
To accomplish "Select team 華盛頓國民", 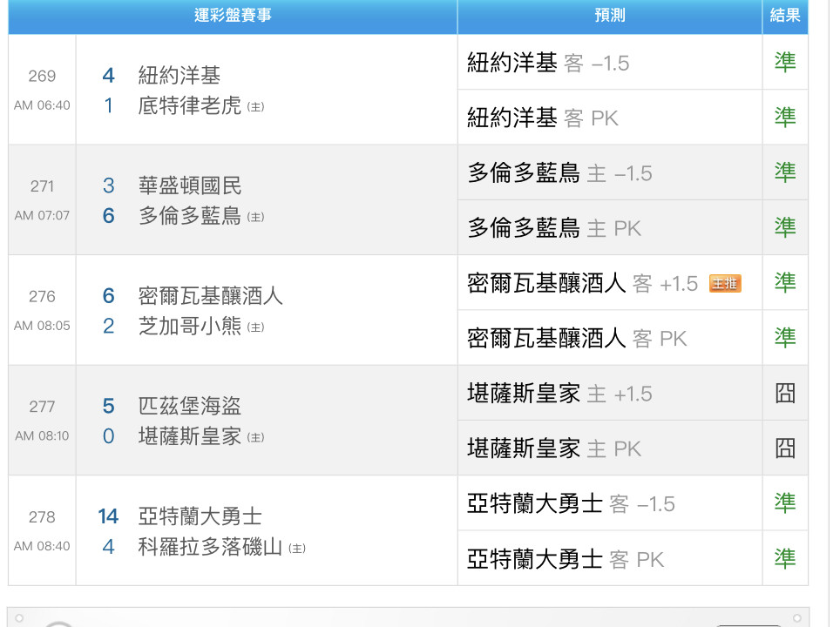I will (190, 185).
